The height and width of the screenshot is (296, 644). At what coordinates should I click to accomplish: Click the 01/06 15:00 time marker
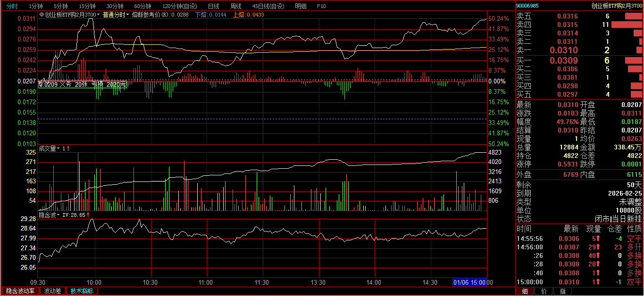click(x=469, y=282)
